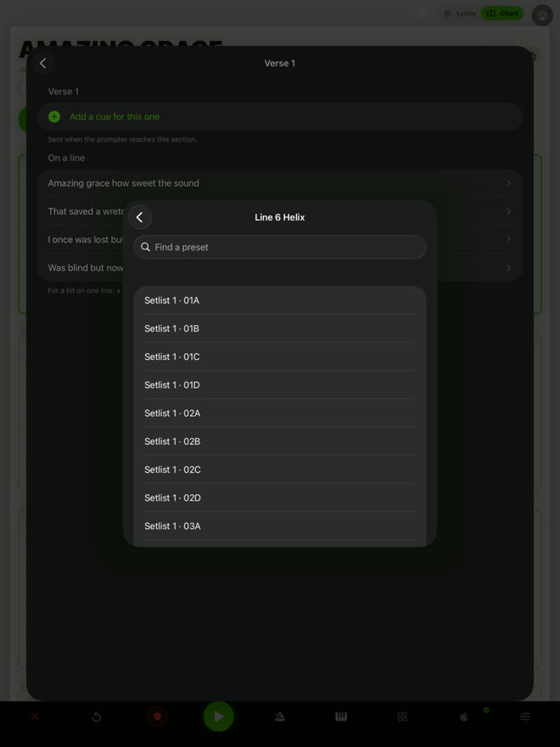Select preset Setlist 1 · 01A
The width and height of the screenshot is (560, 747).
point(279,300)
